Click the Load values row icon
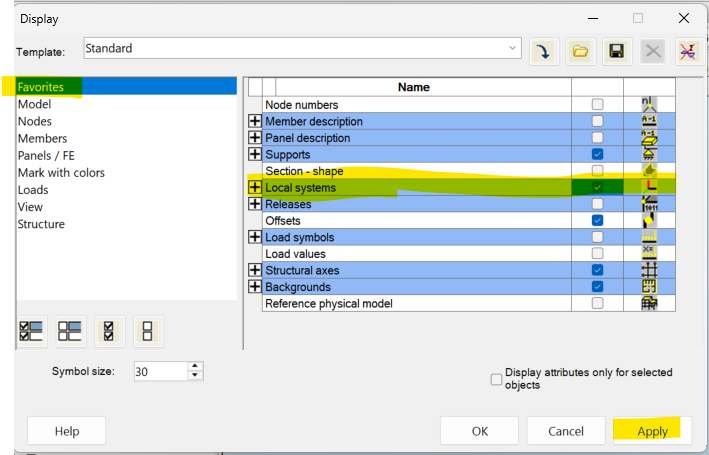The image size is (709, 455). pyautogui.click(x=649, y=253)
